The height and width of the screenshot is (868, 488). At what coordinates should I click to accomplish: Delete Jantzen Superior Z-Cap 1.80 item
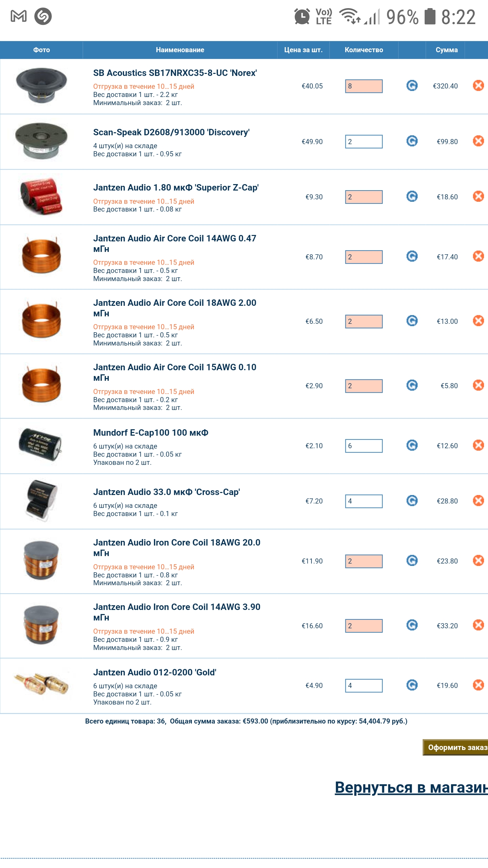tap(478, 196)
